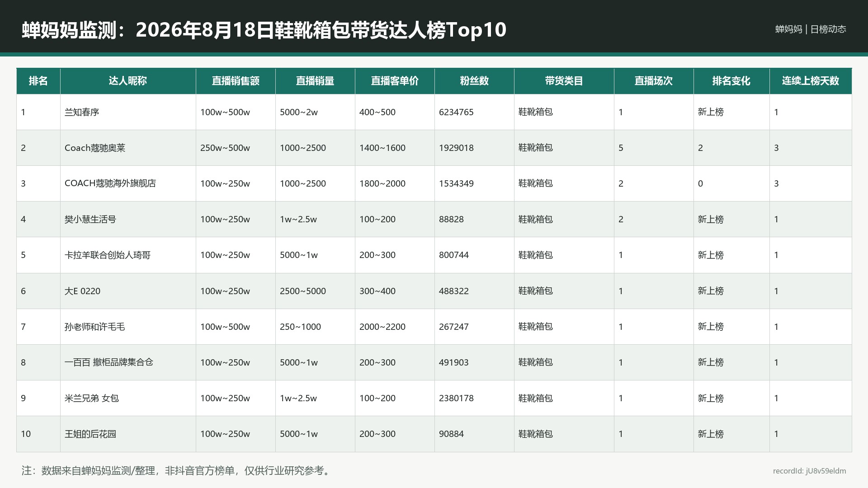Click the sales volume 2500~5000

(x=303, y=291)
